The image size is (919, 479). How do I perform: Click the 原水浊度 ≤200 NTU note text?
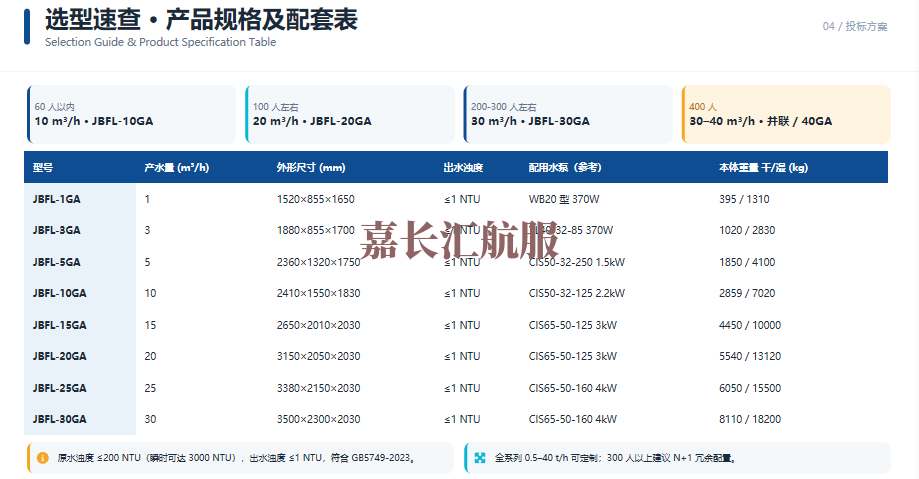237,458
